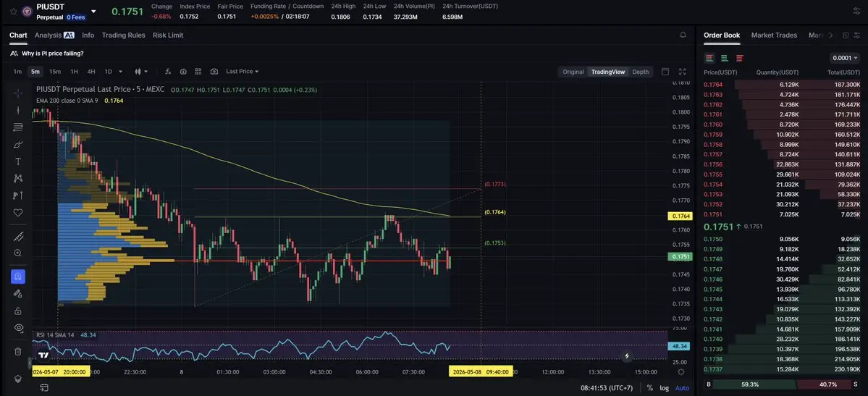This screenshot has width=868, height=396.
Task: Toggle magnet mode for drawings
Action: (x=17, y=277)
